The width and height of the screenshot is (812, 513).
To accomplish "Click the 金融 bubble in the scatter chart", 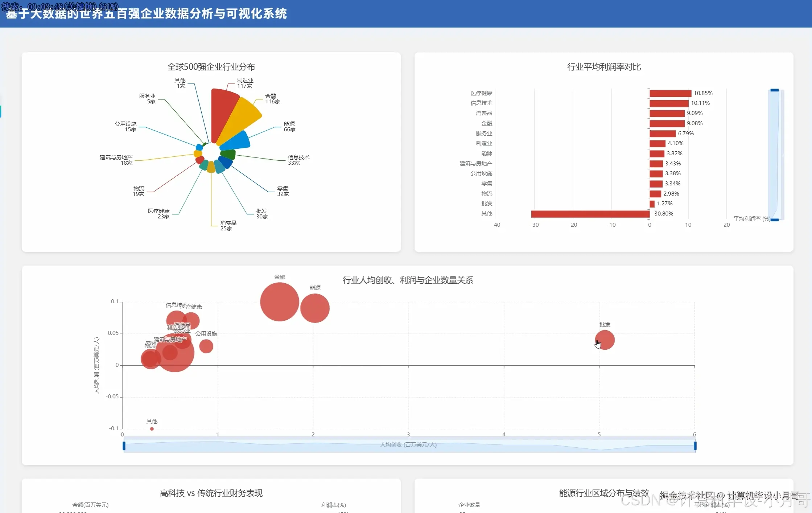I will [x=279, y=302].
